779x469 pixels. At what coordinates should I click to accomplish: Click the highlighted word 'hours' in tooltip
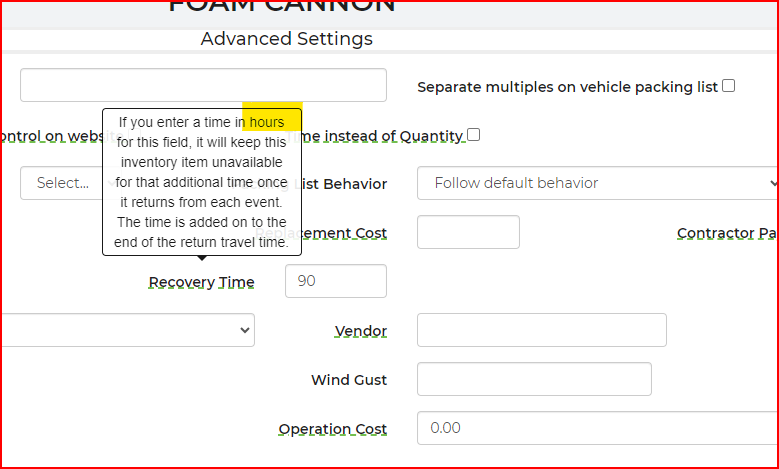(x=267, y=122)
